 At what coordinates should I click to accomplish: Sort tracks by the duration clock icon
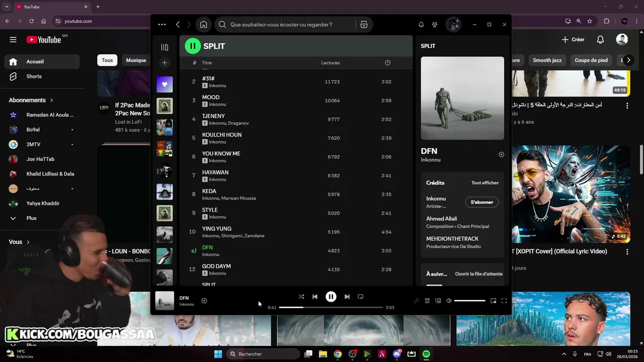click(x=387, y=63)
